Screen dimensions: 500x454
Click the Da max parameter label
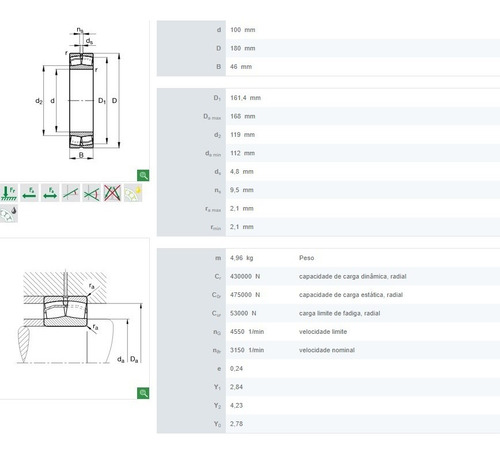(x=212, y=117)
